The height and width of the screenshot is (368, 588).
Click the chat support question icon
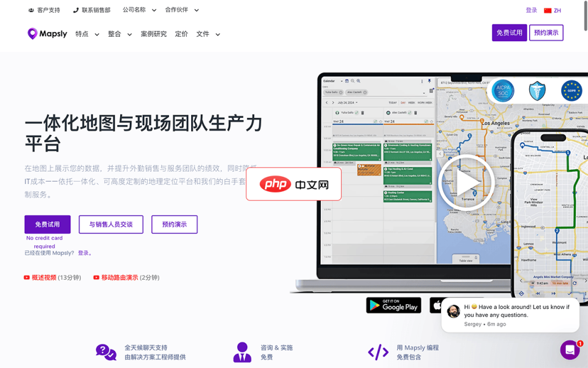(x=106, y=352)
